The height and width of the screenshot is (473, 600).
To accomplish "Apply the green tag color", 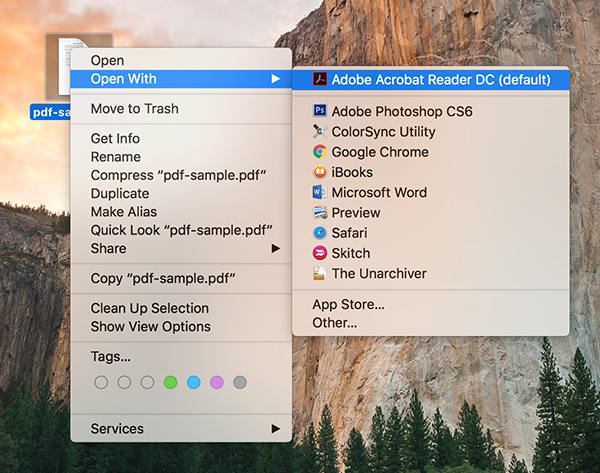I will click(x=170, y=382).
